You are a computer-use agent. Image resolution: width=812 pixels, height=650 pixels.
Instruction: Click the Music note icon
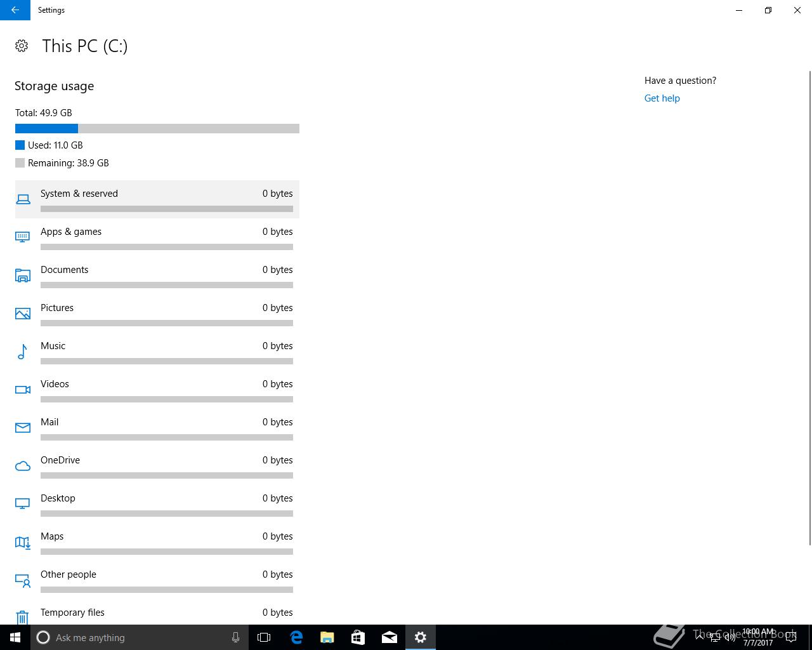coord(23,352)
